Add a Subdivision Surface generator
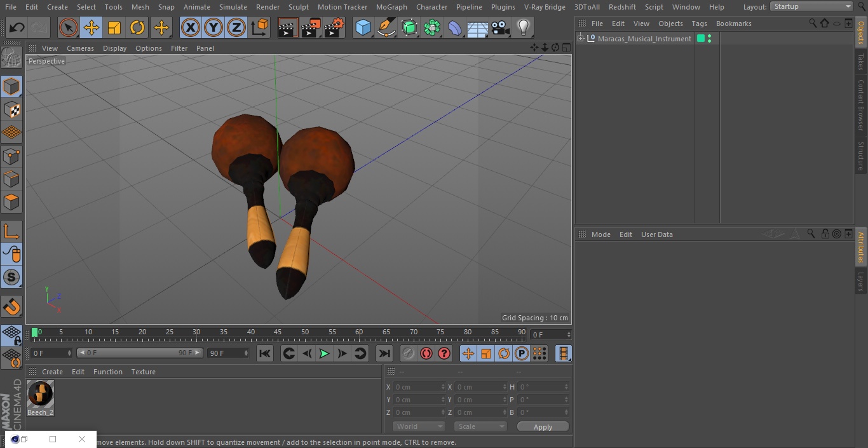 point(409,27)
